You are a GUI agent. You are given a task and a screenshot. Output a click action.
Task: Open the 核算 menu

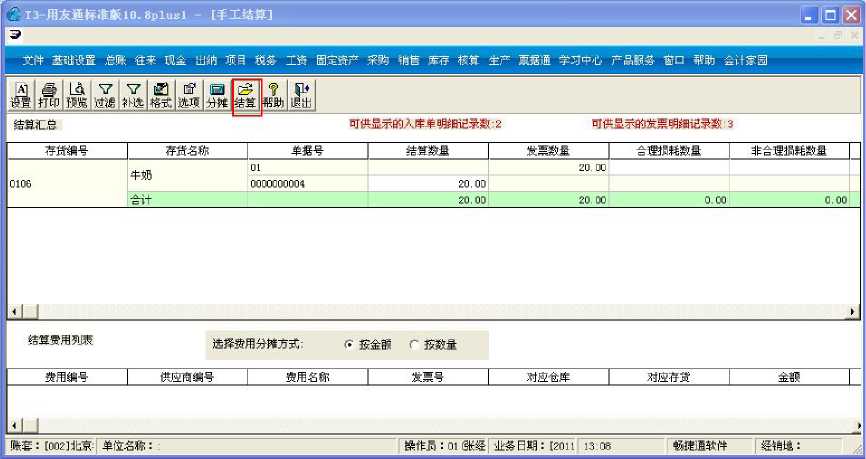pyautogui.click(x=468, y=61)
